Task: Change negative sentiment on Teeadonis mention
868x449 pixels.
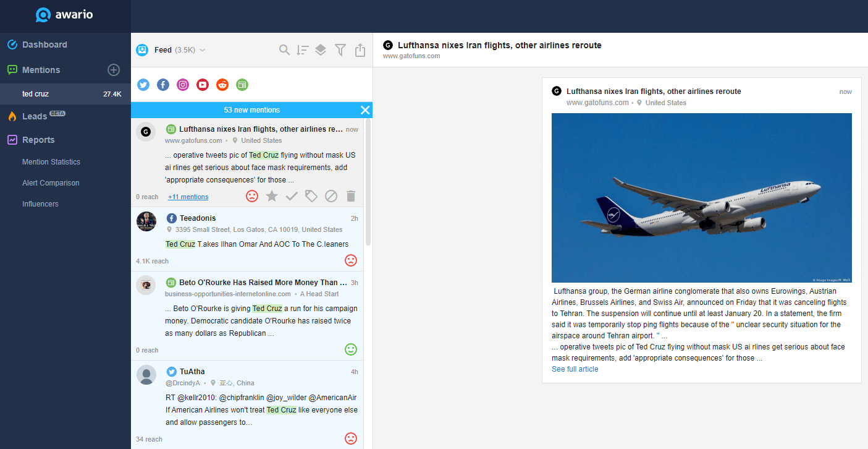Action: point(351,260)
